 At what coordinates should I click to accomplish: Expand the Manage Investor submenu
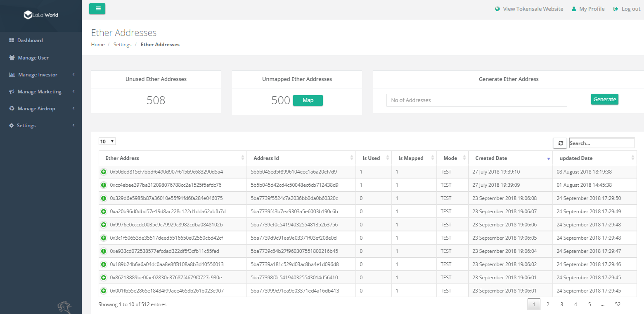pos(36,74)
